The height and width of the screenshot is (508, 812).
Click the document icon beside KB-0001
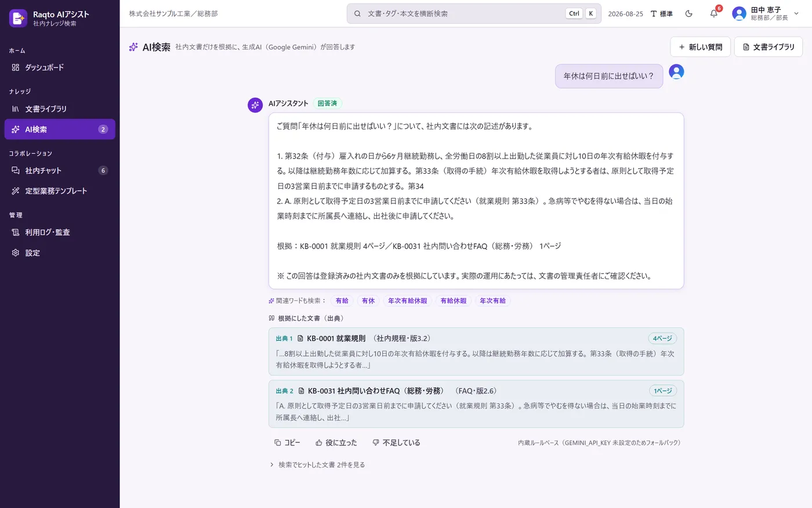[x=300, y=338]
